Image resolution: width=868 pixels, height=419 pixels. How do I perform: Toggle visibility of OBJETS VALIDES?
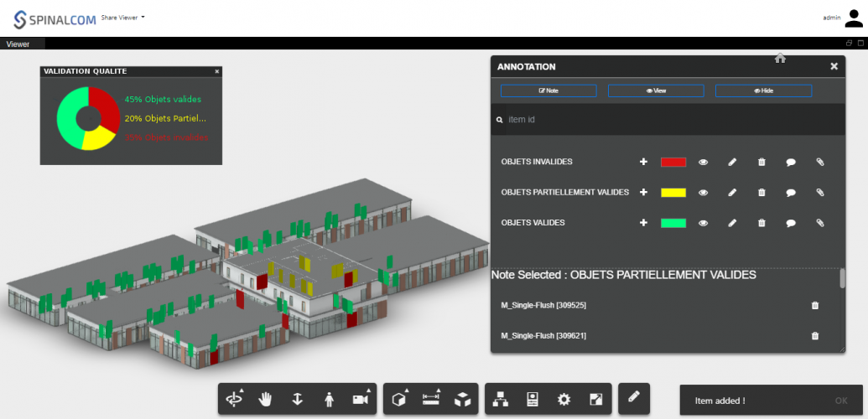703,223
